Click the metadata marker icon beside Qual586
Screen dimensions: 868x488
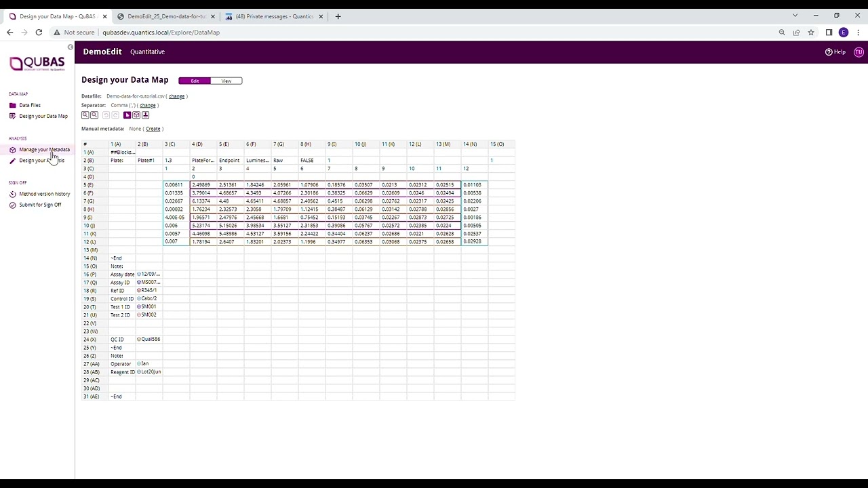pyautogui.click(x=139, y=339)
